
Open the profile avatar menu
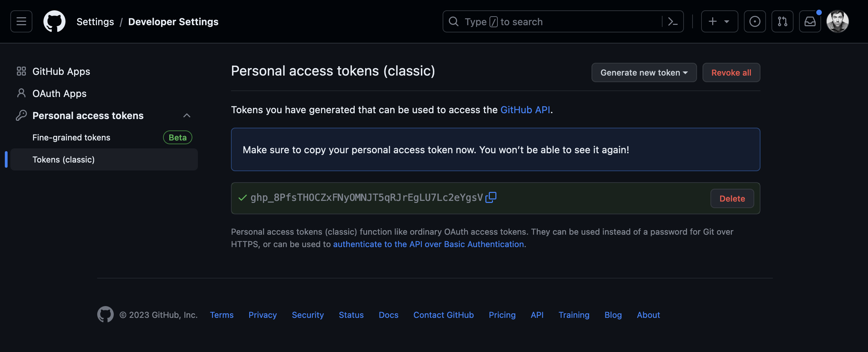click(x=838, y=21)
